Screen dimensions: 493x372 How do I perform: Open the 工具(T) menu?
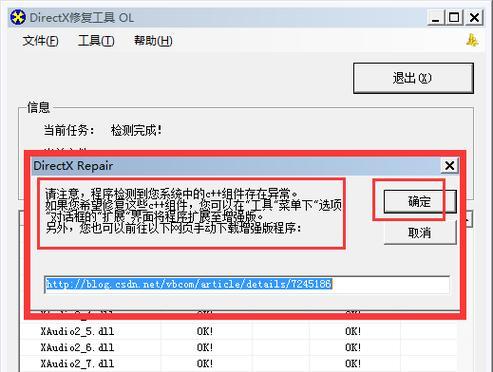[96, 41]
